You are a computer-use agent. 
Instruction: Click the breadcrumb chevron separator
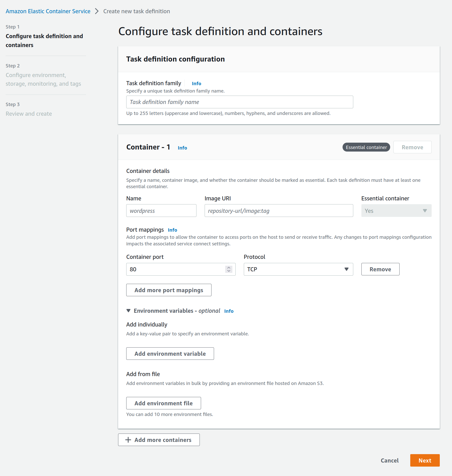(x=97, y=11)
